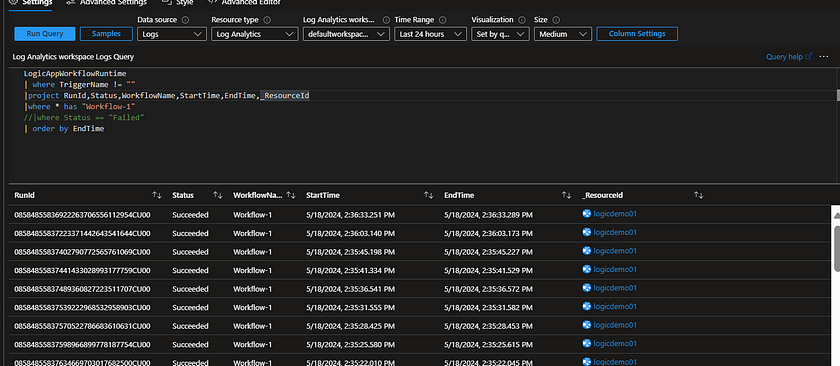Image resolution: width=840 pixels, height=366 pixels.
Task: Click the Resource type info icon
Action: (x=267, y=20)
